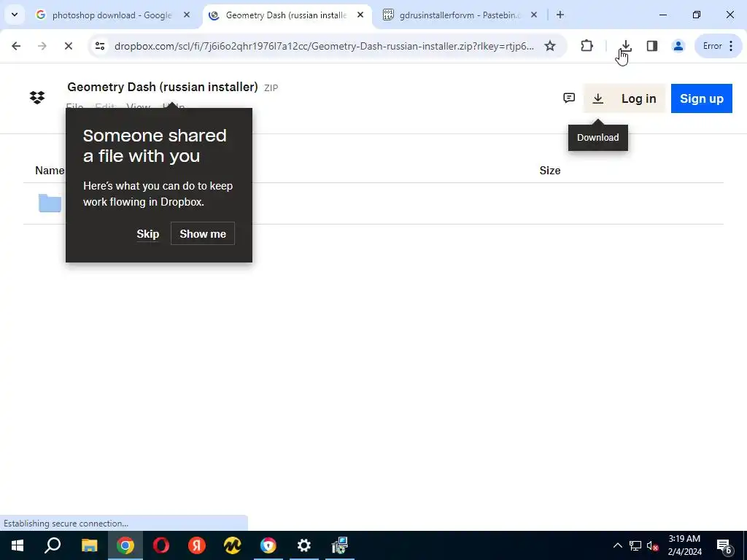Image resolution: width=747 pixels, height=560 pixels.
Task: Select the Geometry Dash (russian installer) tab
Action: 287,15
